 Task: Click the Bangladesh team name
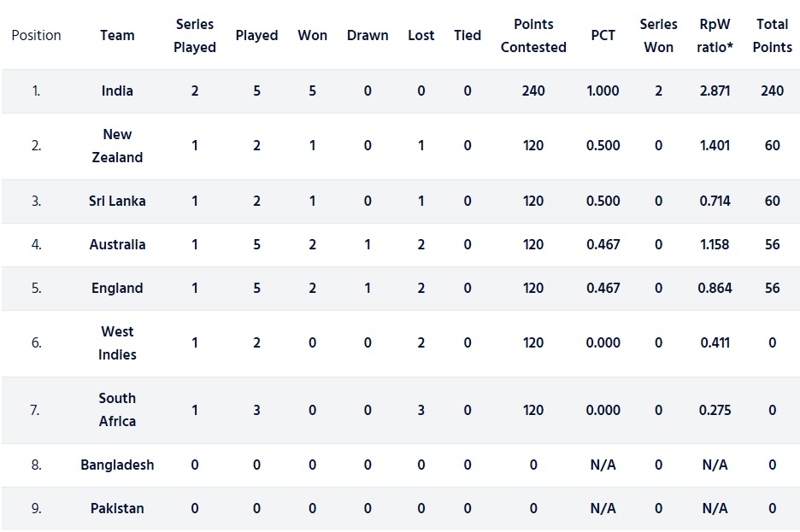coord(117,465)
